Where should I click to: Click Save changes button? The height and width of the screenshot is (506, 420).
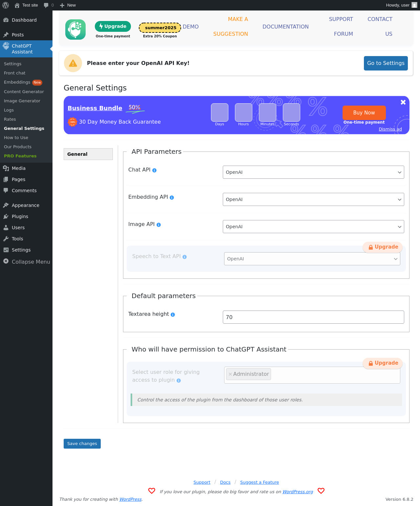(82, 444)
